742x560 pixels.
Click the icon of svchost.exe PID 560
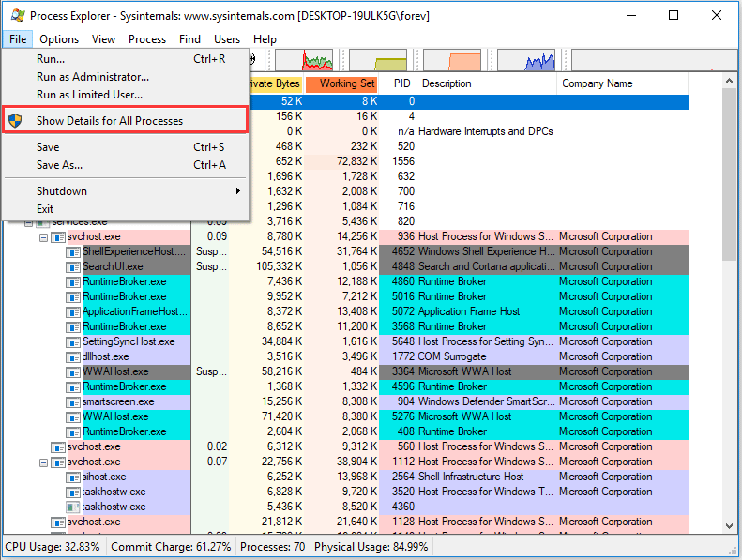(x=58, y=446)
